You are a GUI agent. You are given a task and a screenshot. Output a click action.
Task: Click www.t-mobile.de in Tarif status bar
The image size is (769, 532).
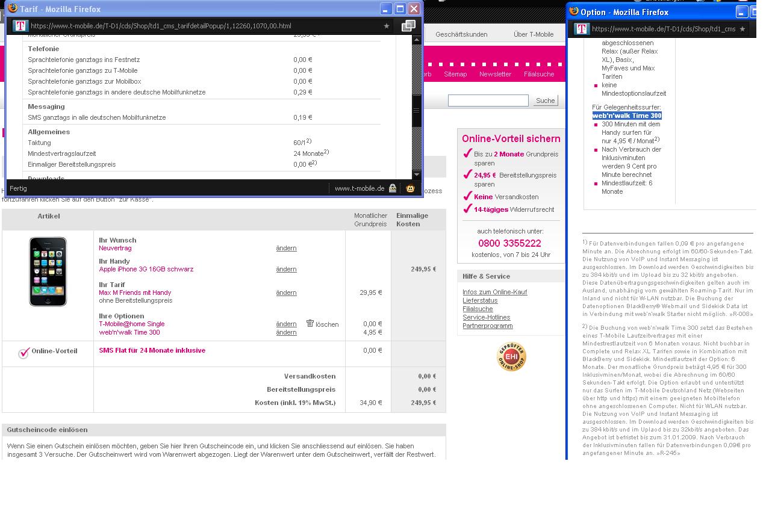(x=360, y=188)
